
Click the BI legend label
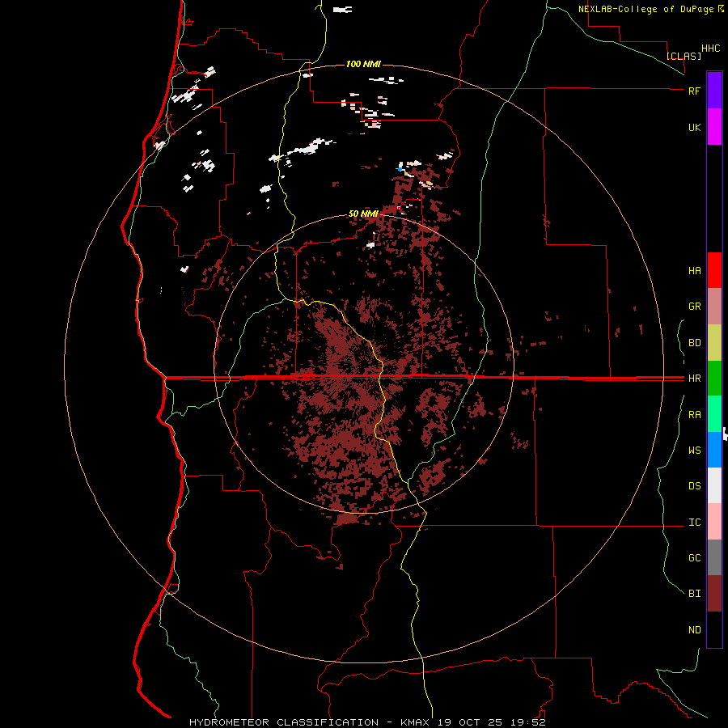click(694, 594)
